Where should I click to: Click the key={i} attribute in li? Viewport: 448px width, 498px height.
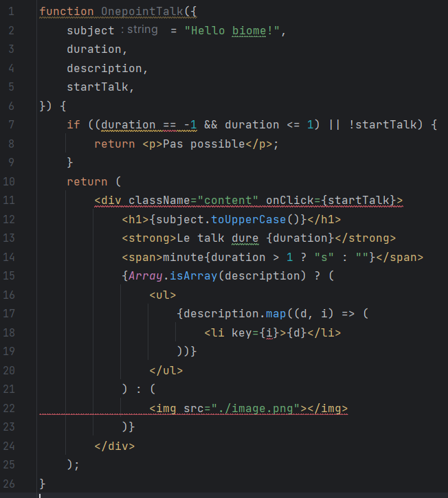pyautogui.click(x=256, y=333)
